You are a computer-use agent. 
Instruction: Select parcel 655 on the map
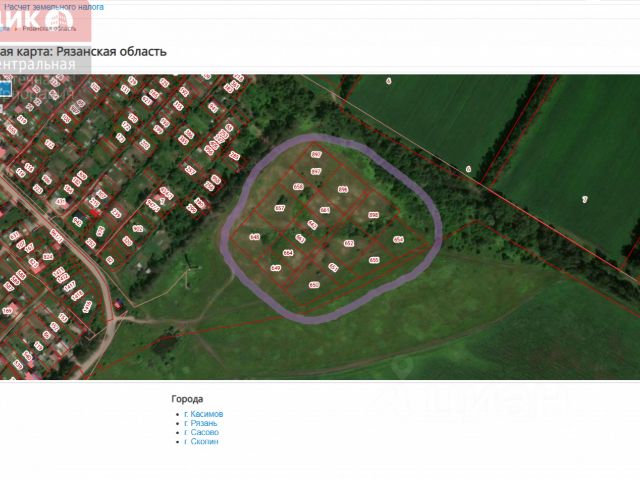coord(374,260)
